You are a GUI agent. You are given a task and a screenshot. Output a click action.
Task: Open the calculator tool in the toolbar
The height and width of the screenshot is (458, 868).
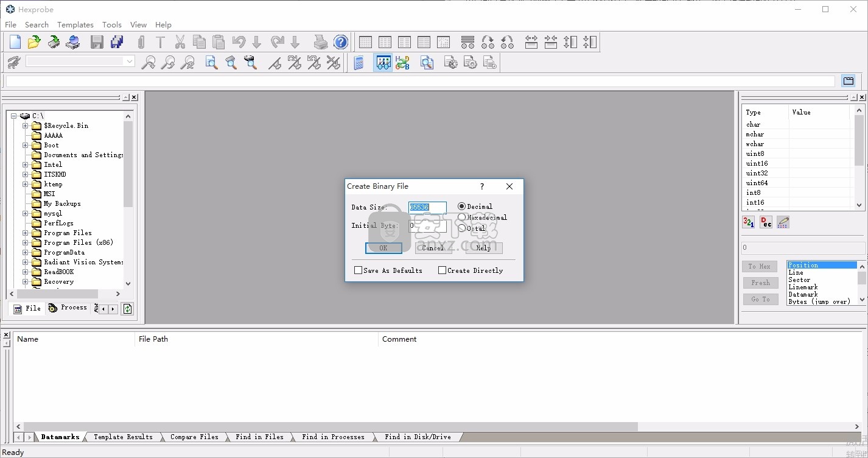(x=359, y=62)
